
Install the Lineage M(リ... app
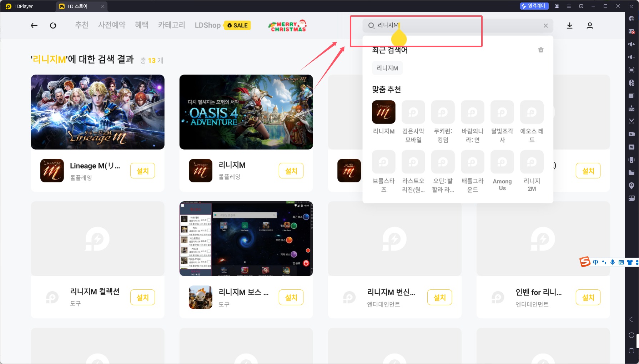pos(142,171)
